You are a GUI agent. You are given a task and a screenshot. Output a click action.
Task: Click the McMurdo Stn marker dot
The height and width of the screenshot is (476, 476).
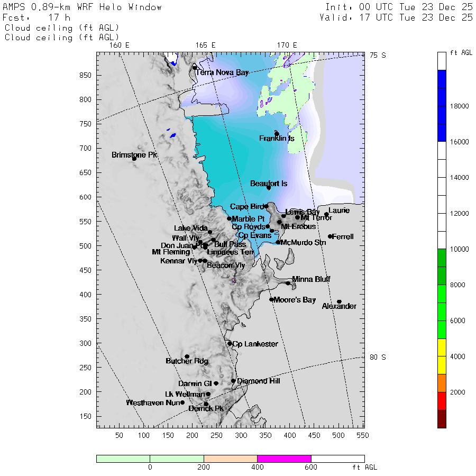tap(278, 242)
